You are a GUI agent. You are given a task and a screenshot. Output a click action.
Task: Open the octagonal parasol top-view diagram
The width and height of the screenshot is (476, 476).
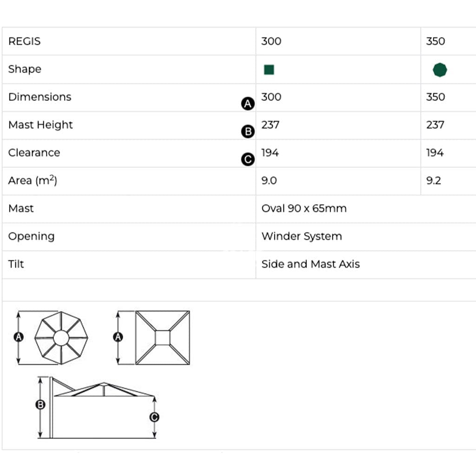(x=61, y=338)
